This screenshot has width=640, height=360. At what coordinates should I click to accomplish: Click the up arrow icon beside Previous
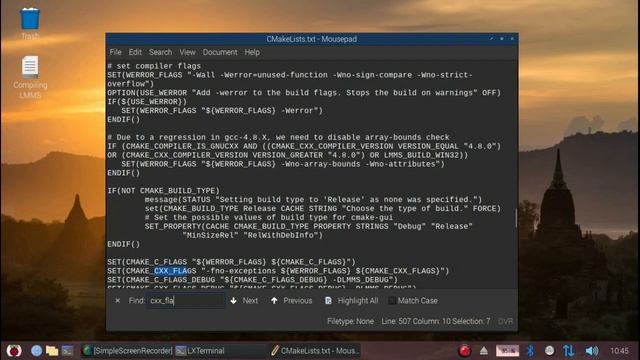274,300
